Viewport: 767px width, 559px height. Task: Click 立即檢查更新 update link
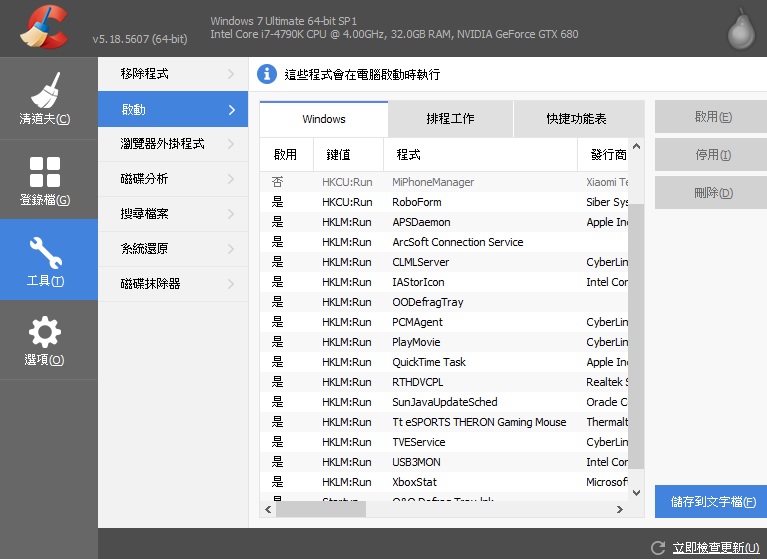click(716, 548)
